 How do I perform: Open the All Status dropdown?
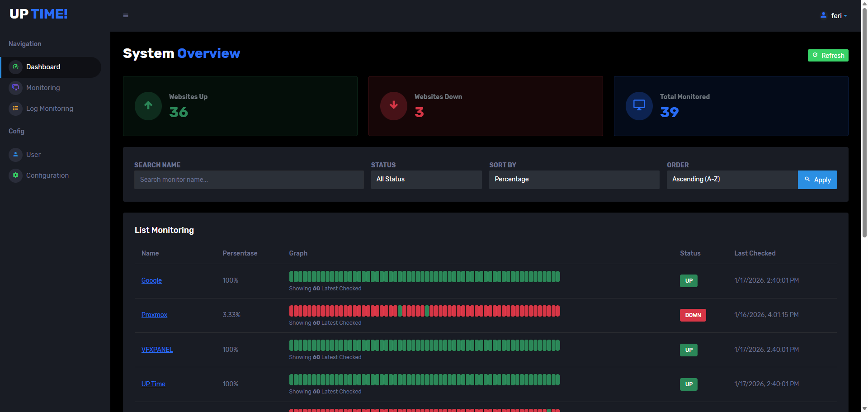(426, 180)
